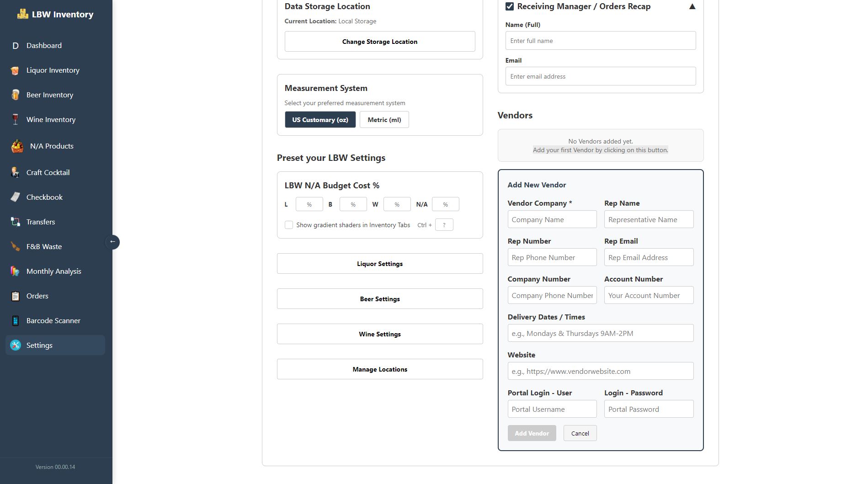Open the Liquor Settings section
This screenshot has width=868, height=484.
[379, 264]
